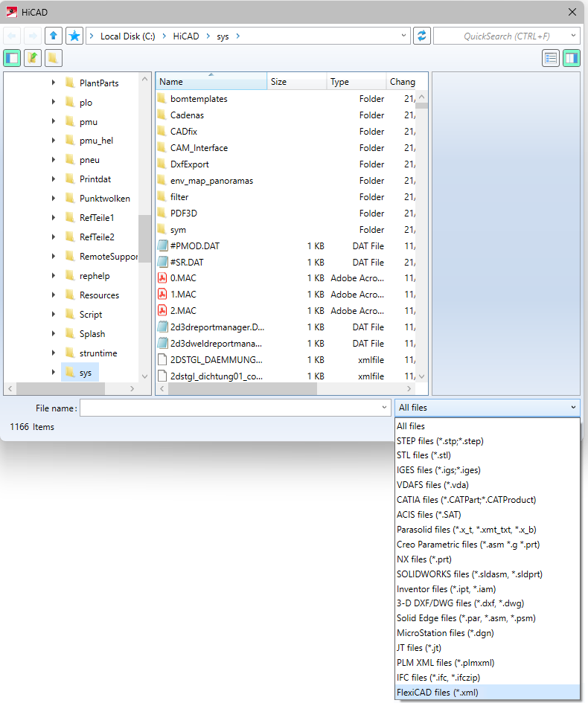Expand the PlantParts tree node
This screenshot has width=588, height=703.
[54, 83]
